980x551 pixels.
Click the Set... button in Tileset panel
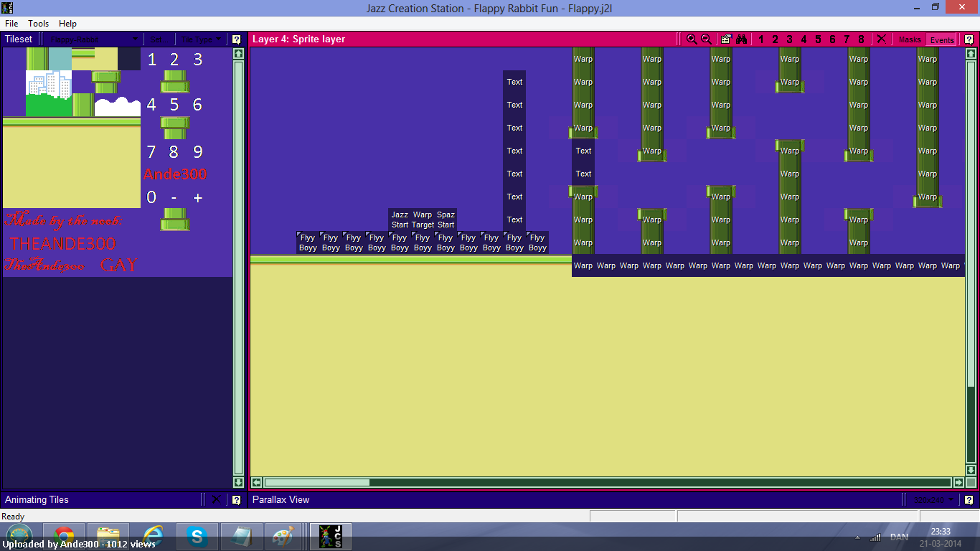pos(158,39)
